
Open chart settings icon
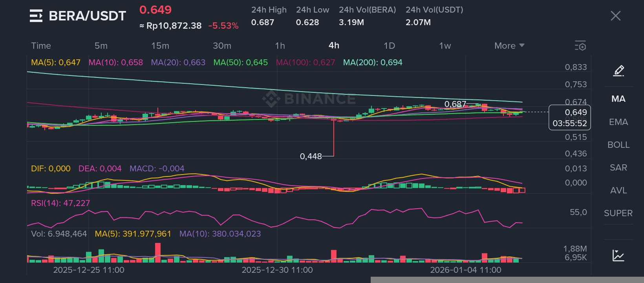[580, 46]
